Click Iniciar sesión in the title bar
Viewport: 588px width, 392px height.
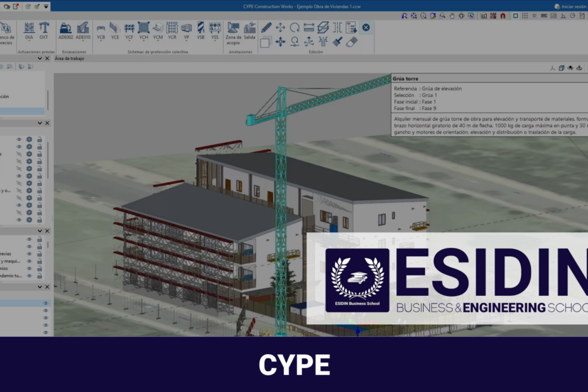pyautogui.click(x=572, y=7)
